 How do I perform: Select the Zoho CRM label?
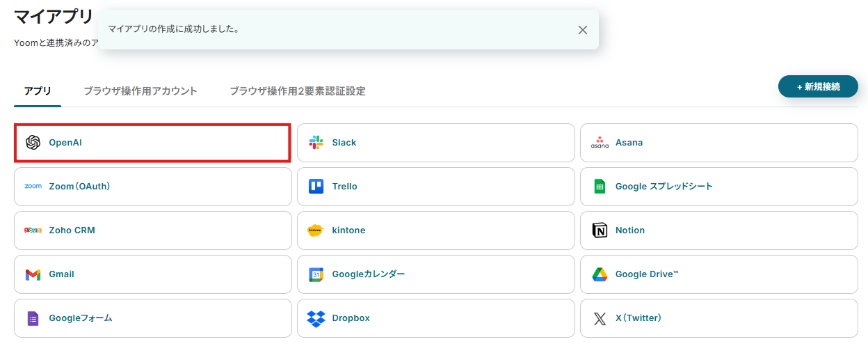(x=72, y=230)
